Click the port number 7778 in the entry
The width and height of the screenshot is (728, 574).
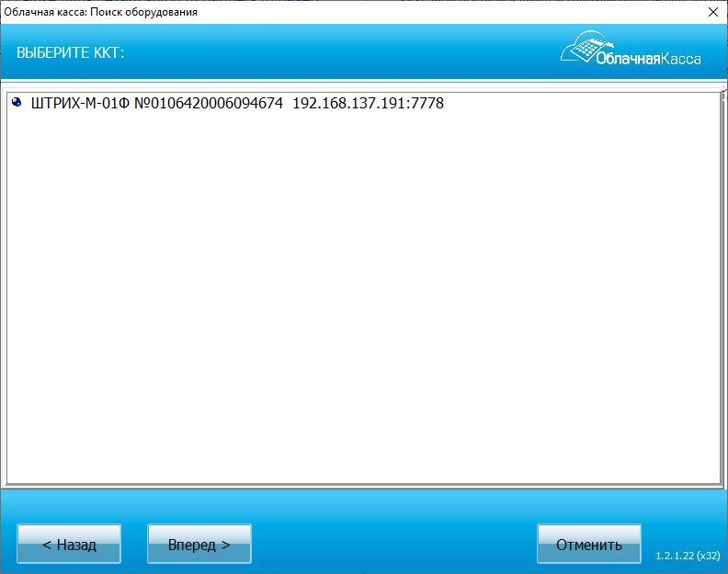427,103
